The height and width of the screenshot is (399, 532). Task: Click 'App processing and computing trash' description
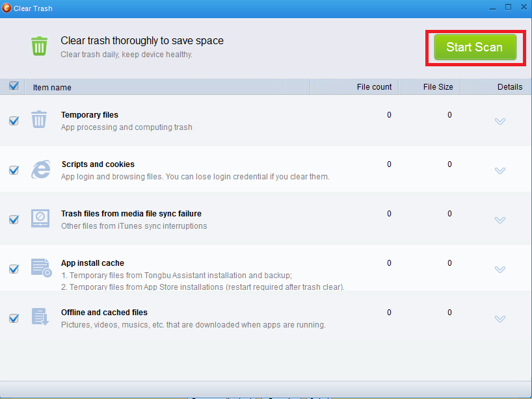tap(127, 127)
